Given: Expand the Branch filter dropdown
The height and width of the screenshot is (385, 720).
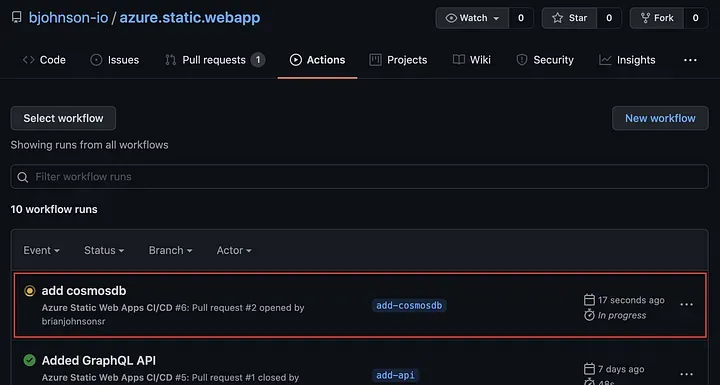Looking at the screenshot, I should [170, 250].
